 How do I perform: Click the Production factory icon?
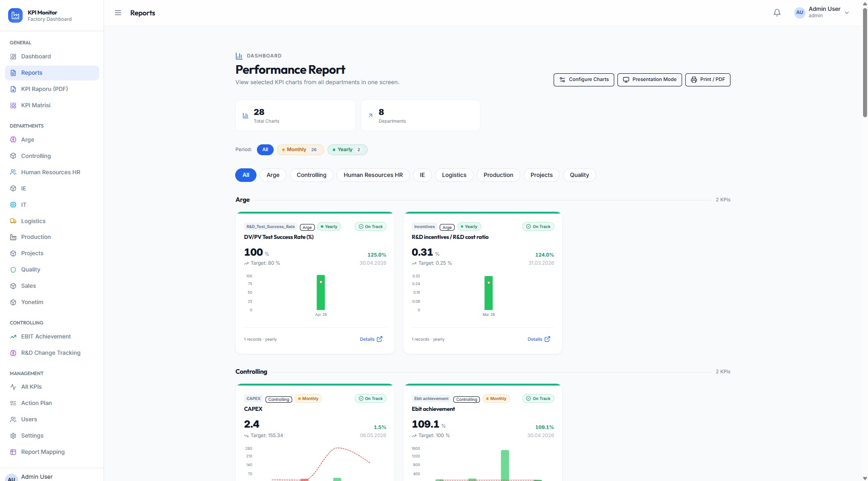coord(13,237)
